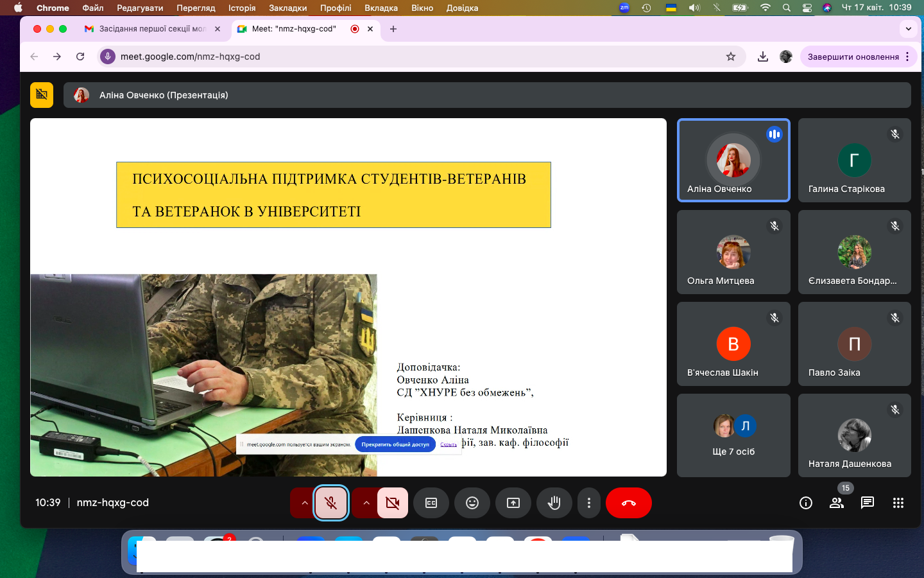
Task: Open Chrome three-dot menu beside update button
Action: click(907, 57)
